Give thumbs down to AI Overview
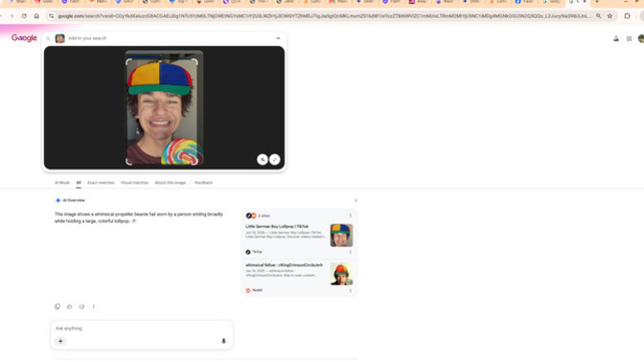 coord(81,306)
